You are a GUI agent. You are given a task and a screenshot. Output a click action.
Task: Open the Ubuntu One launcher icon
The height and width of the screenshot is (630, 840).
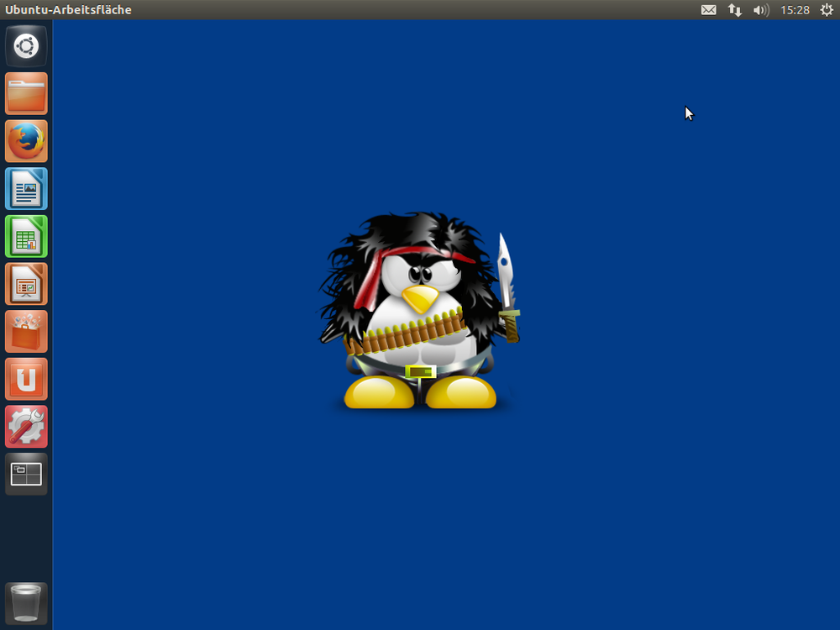[26, 380]
